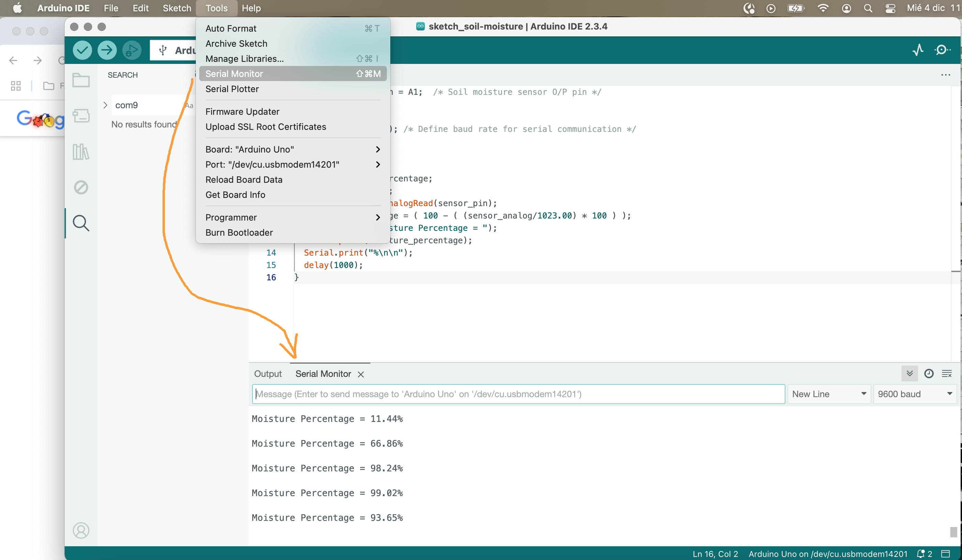
Task: Open the Edit menu
Action: [x=141, y=8]
